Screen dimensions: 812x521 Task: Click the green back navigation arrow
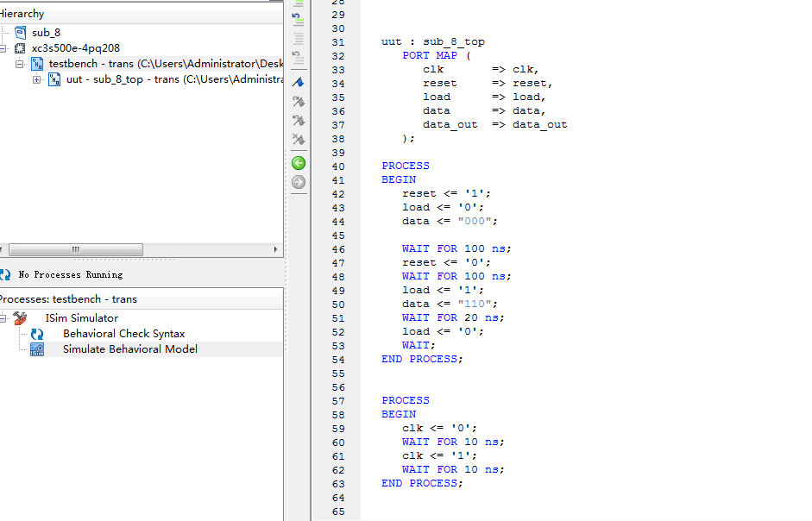tap(299, 163)
